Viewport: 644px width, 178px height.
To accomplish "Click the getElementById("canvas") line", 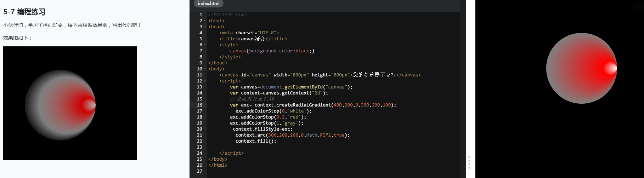I will point(291,87).
